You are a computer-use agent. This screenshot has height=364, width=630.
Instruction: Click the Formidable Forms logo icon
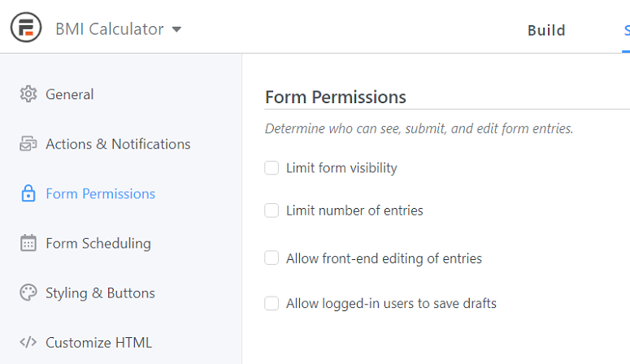tap(26, 28)
